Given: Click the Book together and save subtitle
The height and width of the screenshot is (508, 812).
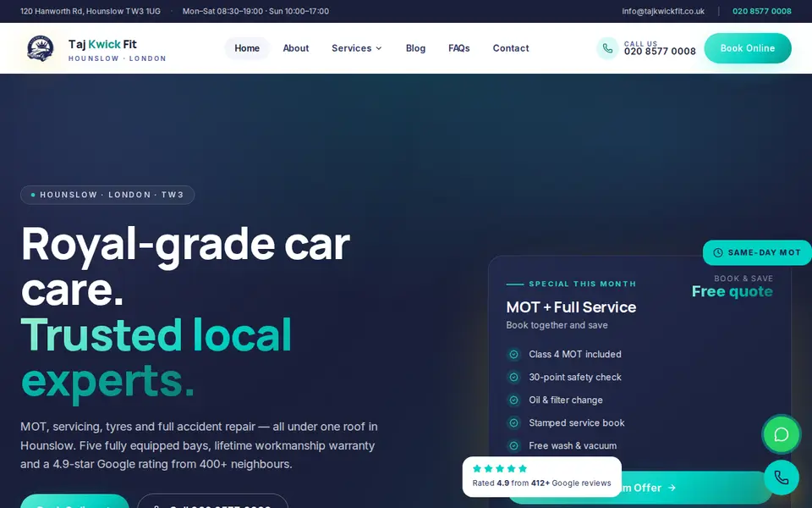Looking at the screenshot, I should point(557,325).
